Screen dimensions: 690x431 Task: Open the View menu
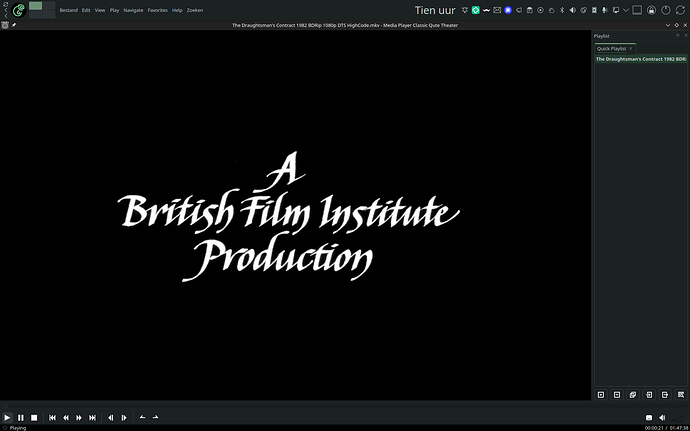pos(100,10)
